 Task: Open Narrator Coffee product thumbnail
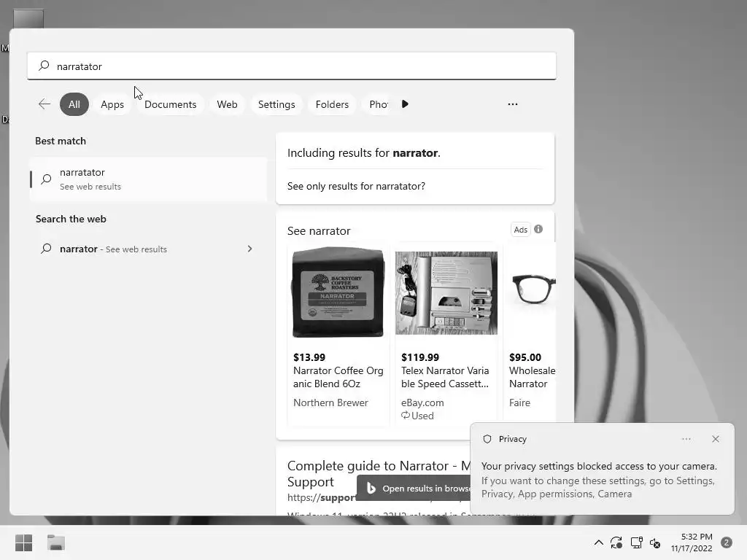coord(338,292)
